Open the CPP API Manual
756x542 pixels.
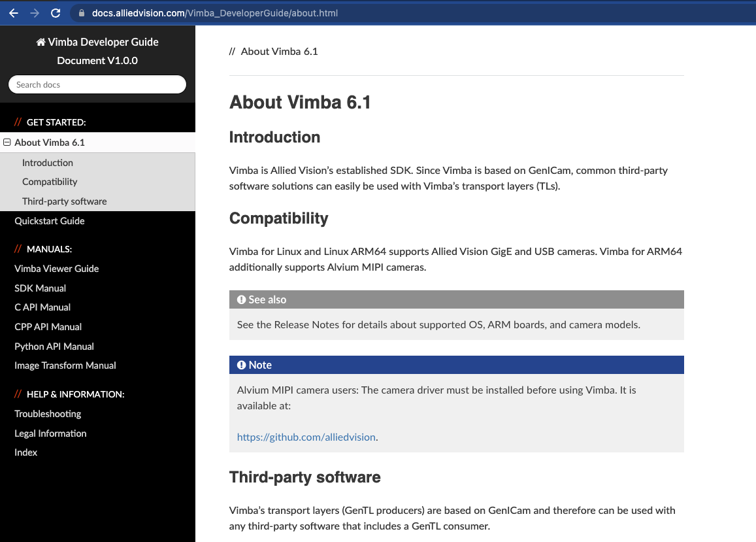tap(48, 327)
